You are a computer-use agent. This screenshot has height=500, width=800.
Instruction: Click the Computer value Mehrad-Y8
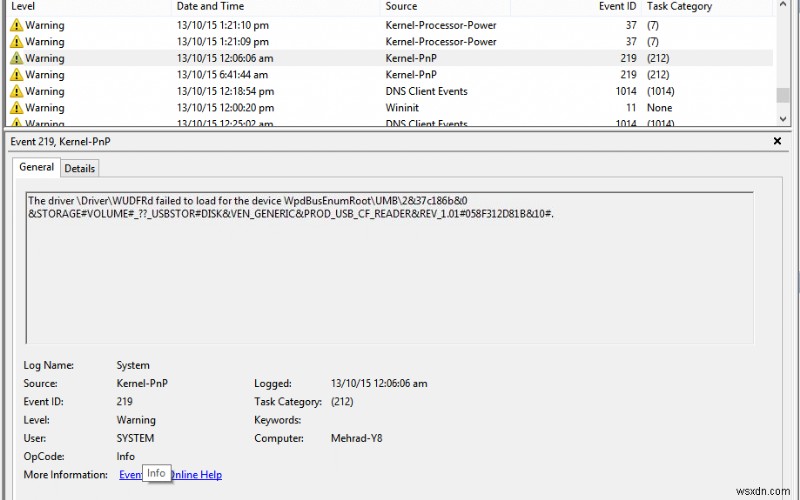tap(356, 438)
